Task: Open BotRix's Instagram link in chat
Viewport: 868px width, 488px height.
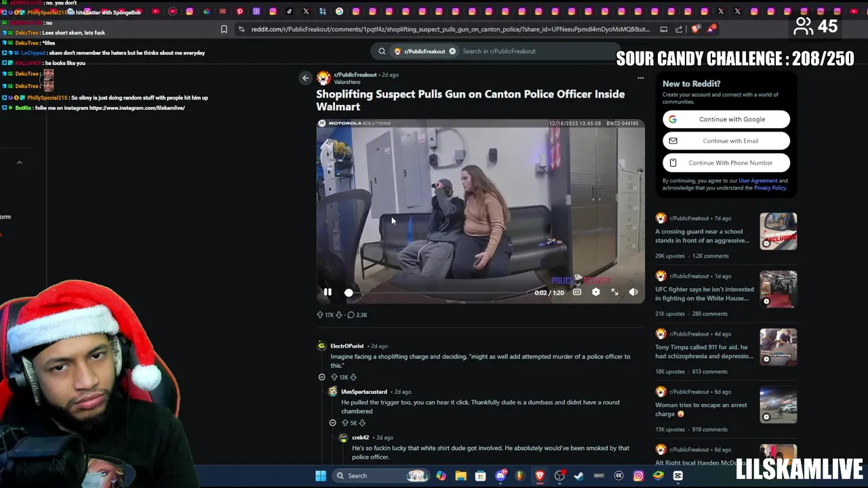Action: (x=137, y=108)
